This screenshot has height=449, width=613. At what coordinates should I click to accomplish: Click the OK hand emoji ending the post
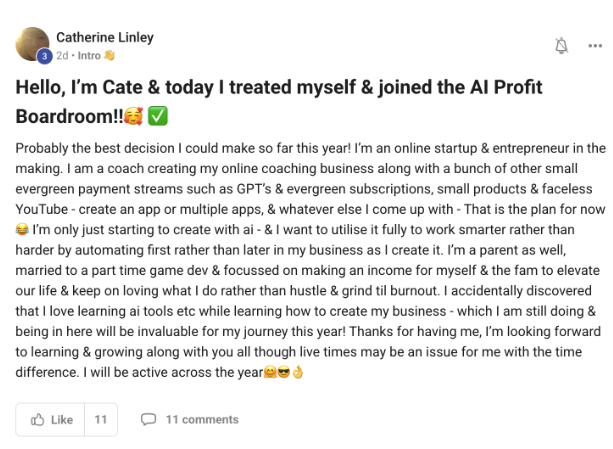pos(298,373)
